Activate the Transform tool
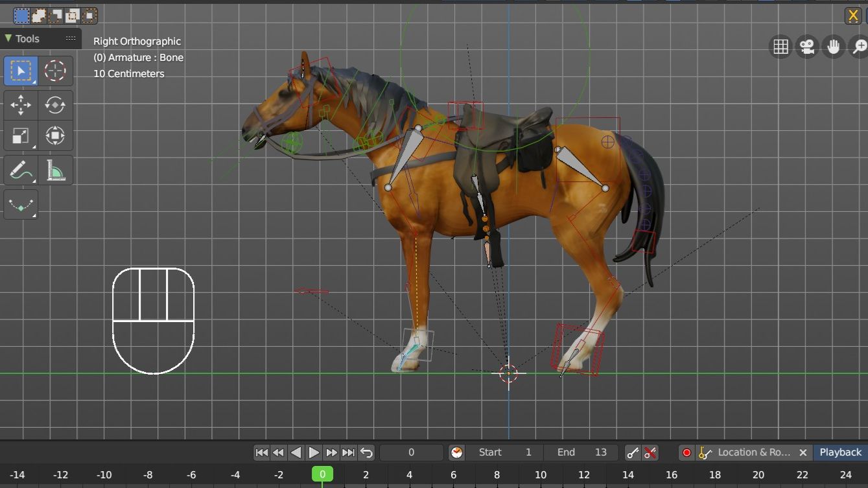This screenshot has height=488, width=868. point(55,136)
